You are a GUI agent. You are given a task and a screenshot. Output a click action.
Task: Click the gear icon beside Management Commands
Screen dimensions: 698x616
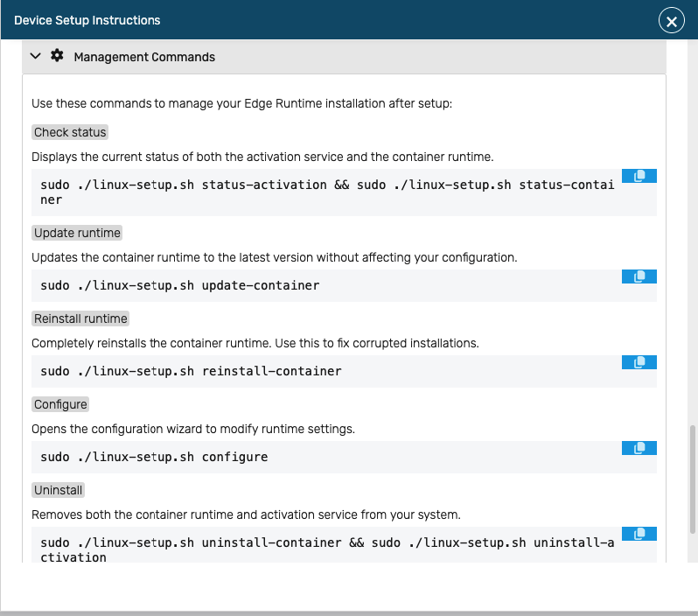(57, 56)
